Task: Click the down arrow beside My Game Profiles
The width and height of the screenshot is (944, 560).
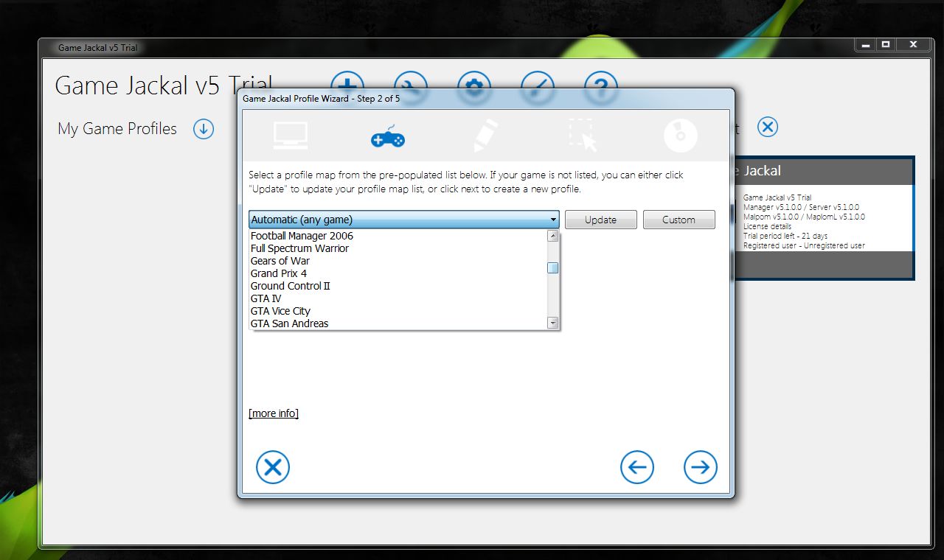Action: 204,129
